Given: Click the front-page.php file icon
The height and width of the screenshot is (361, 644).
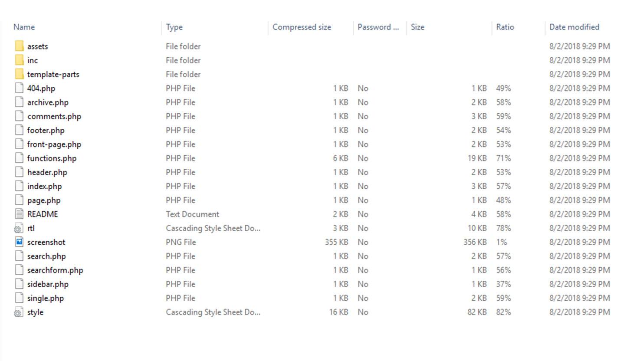Looking at the screenshot, I should pos(19,144).
